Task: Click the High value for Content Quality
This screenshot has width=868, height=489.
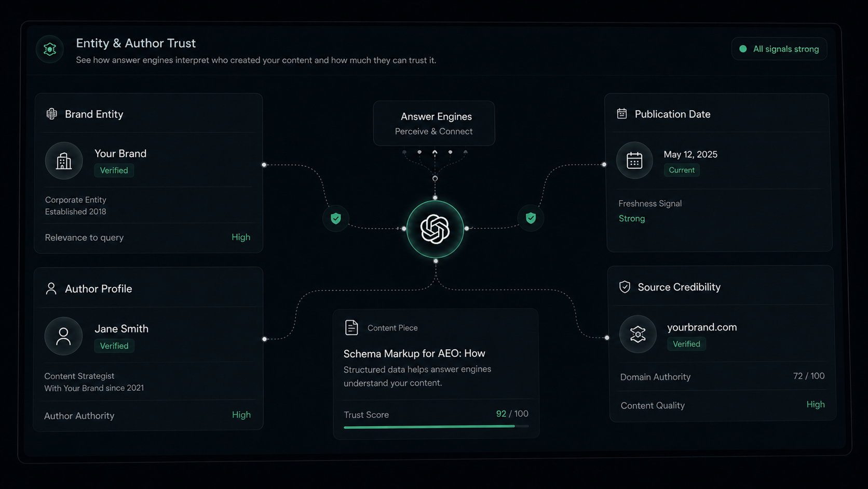Action: click(816, 404)
